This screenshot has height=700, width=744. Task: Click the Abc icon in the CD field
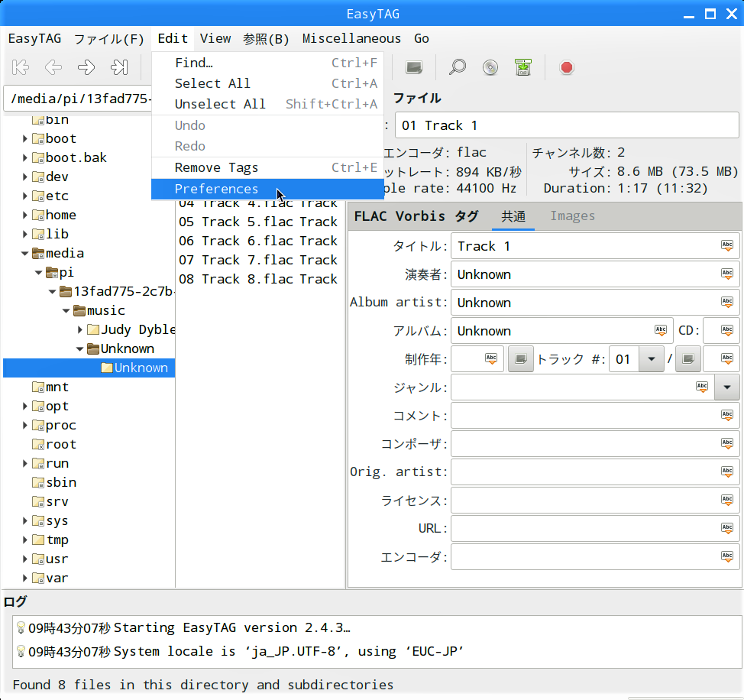(727, 330)
